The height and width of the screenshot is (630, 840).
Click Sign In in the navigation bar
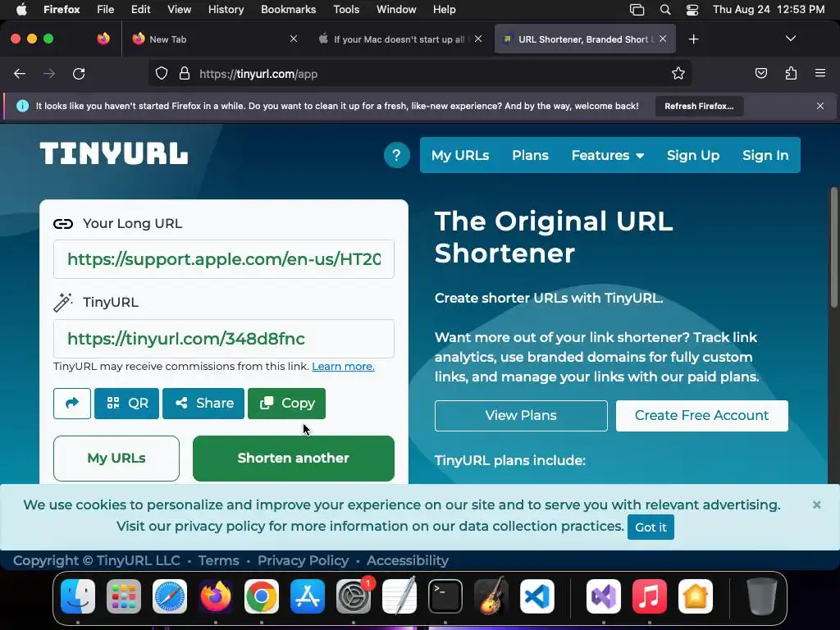pos(765,155)
